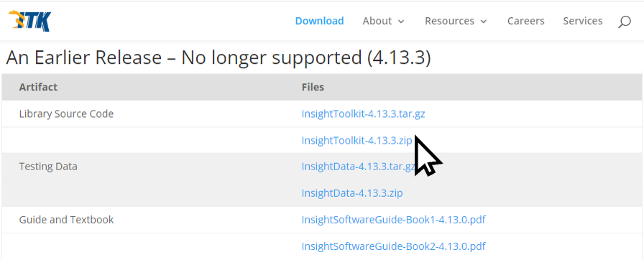The height and width of the screenshot is (260, 644).
Task: Download InsightToolkit-4.13.3.zip
Action: pyautogui.click(x=356, y=140)
